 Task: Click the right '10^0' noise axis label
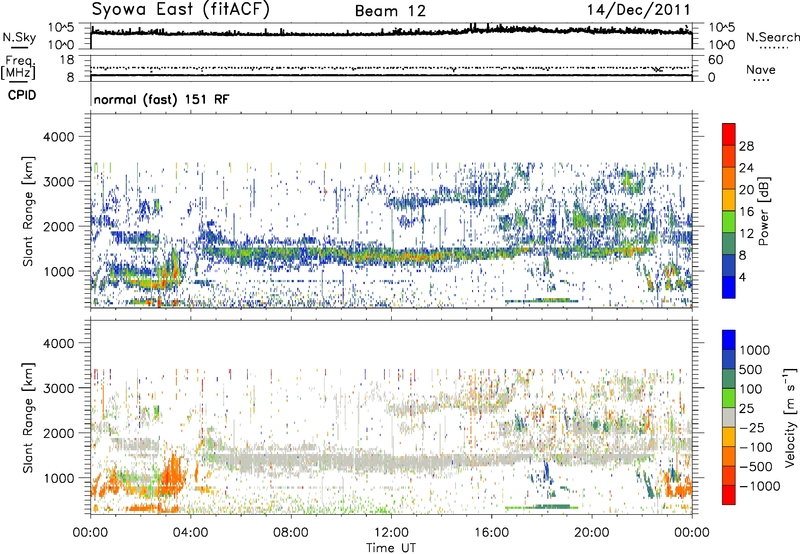pos(722,45)
